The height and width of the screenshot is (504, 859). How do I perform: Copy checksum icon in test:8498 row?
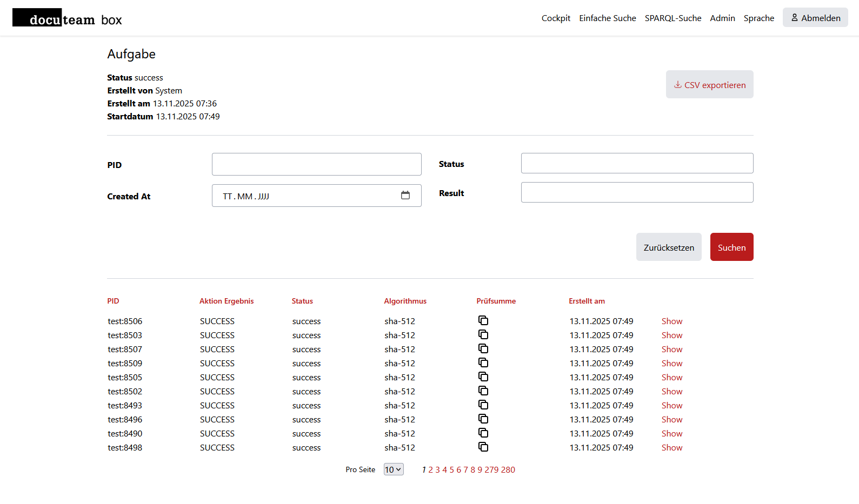(483, 447)
